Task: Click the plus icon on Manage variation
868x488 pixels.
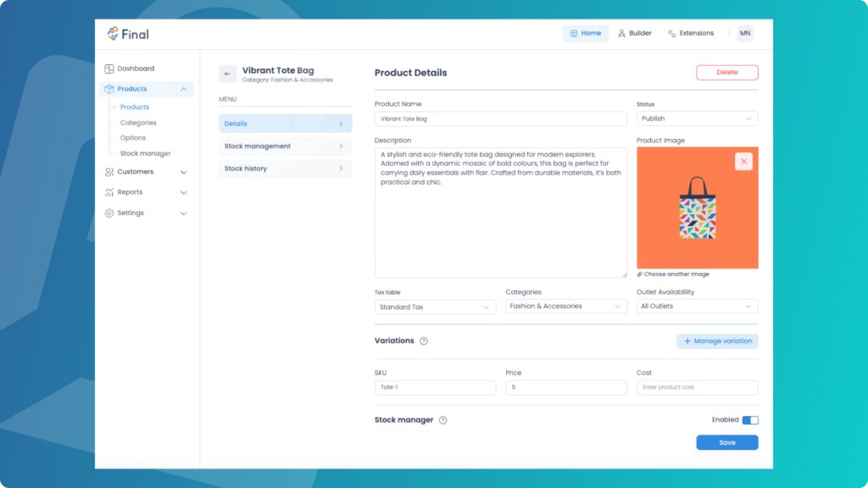Action: point(687,341)
